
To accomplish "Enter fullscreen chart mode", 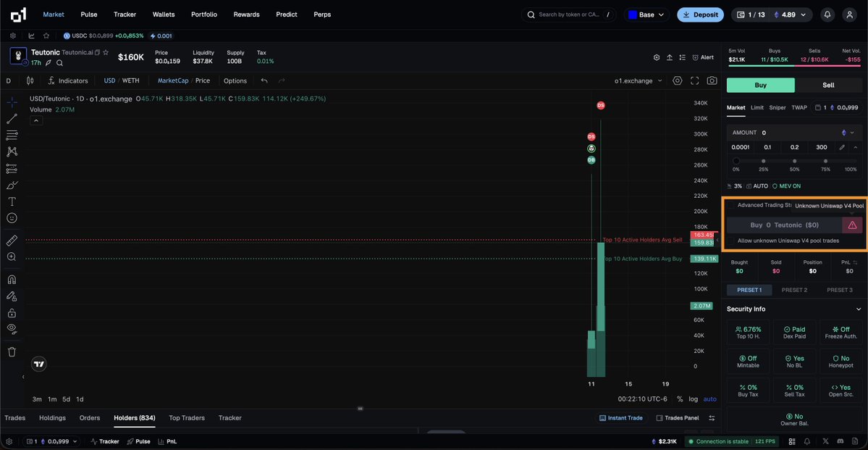I will [x=695, y=81].
